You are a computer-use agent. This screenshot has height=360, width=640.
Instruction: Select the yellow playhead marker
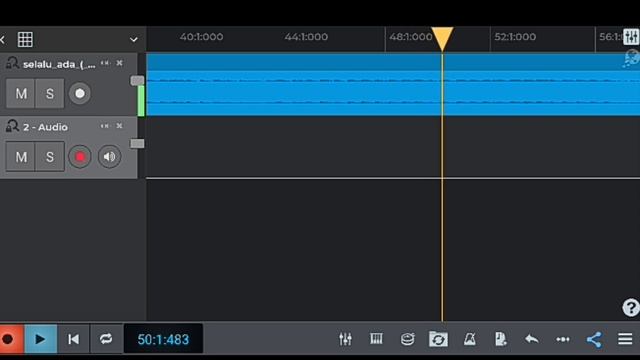[x=442, y=39]
